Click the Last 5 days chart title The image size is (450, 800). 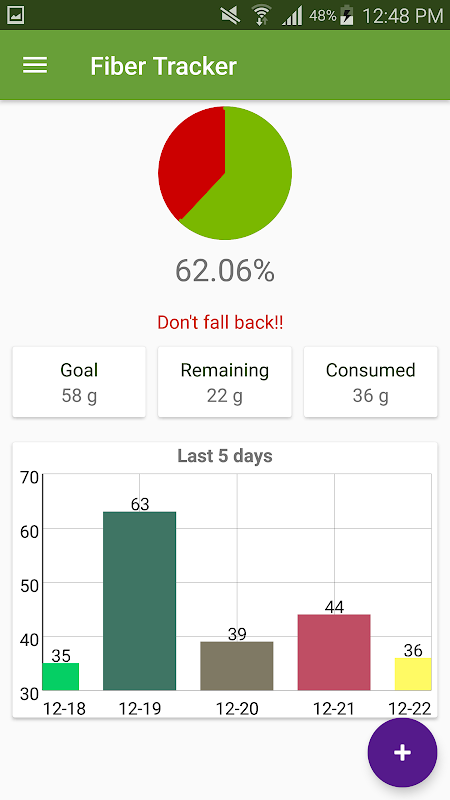[x=225, y=456]
